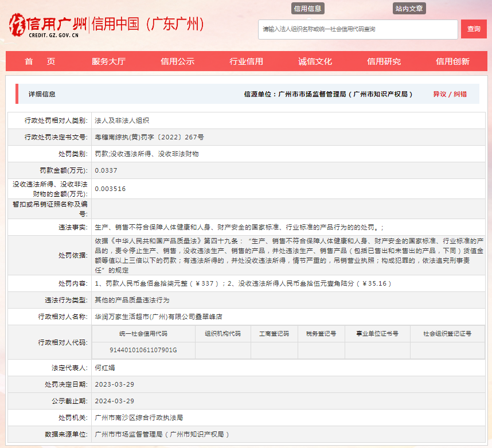
Task: Click the 信用广州 site logo
Action: pos(48,25)
